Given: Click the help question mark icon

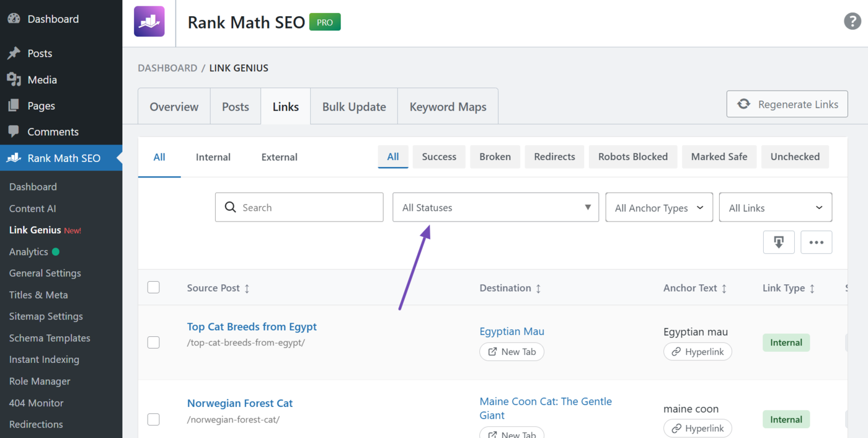Looking at the screenshot, I should coord(852,20).
